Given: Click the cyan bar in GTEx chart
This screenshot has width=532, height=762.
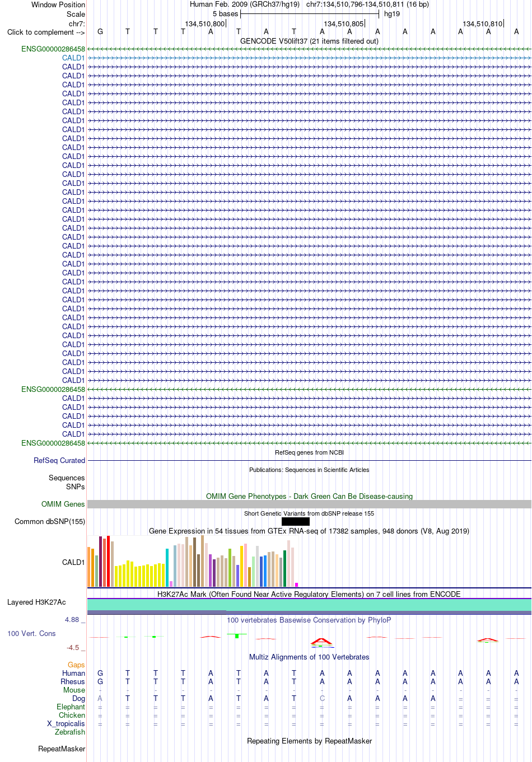Looking at the screenshot, I should 167,568.
